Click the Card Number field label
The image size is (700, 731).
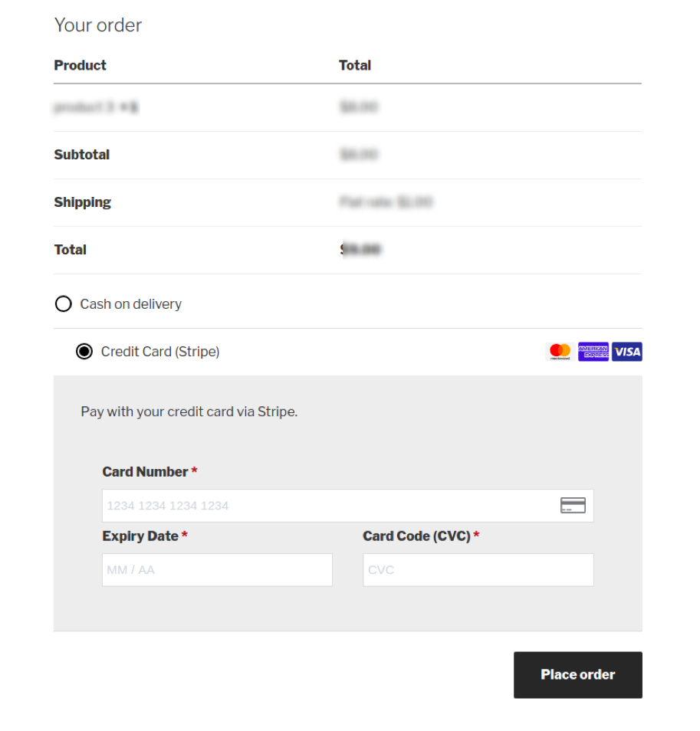(146, 472)
